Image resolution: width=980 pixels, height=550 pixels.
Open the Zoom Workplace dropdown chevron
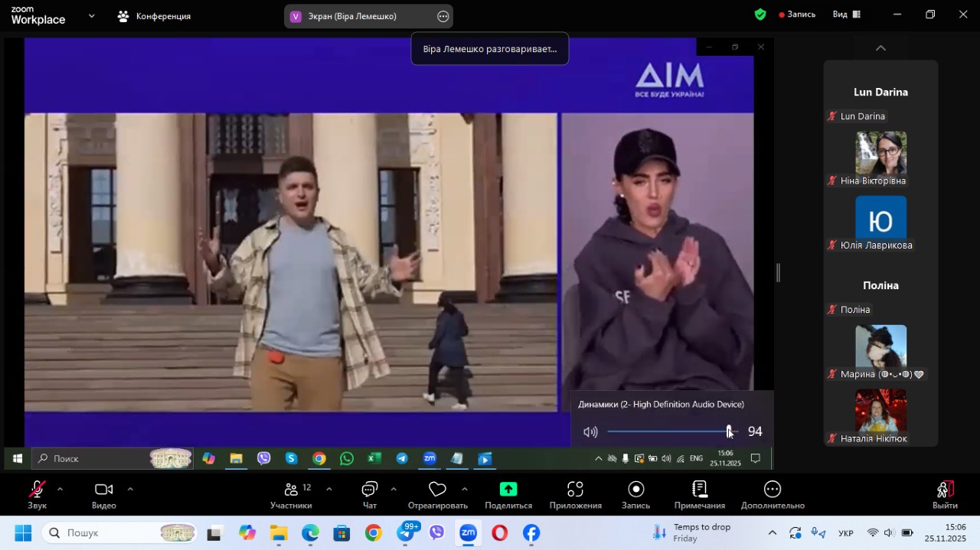click(x=92, y=15)
